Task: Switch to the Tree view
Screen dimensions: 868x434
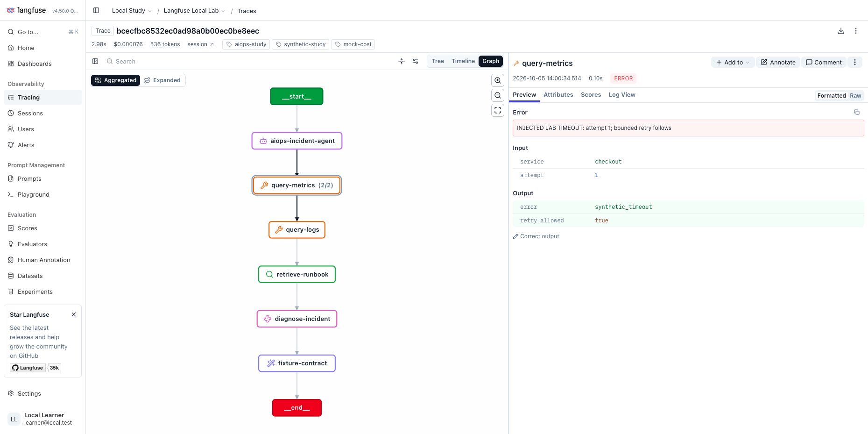Action: point(438,61)
